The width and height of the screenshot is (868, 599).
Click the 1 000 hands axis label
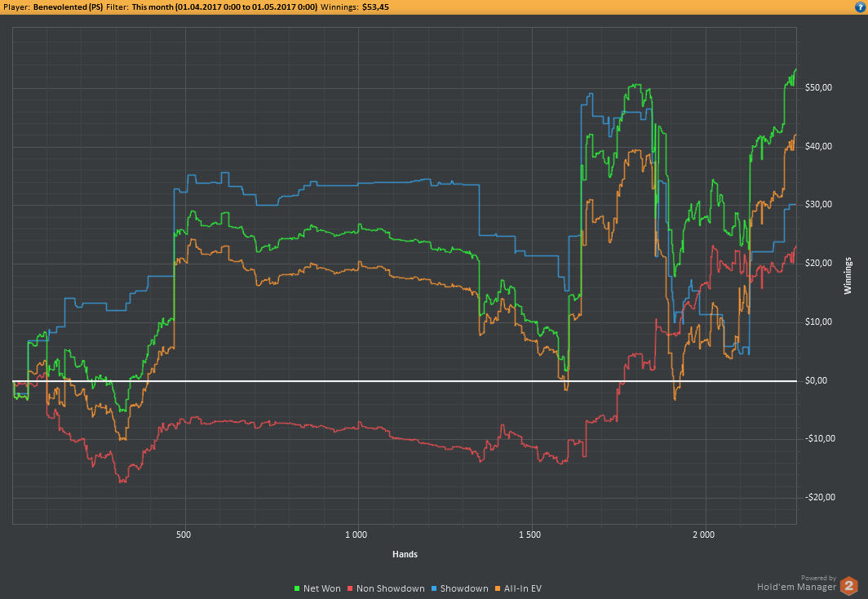(356, 535)
